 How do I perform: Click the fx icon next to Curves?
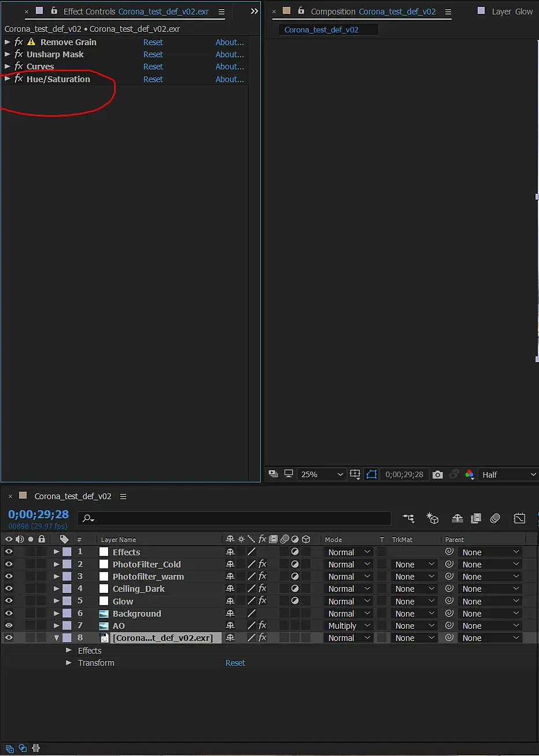19,67
